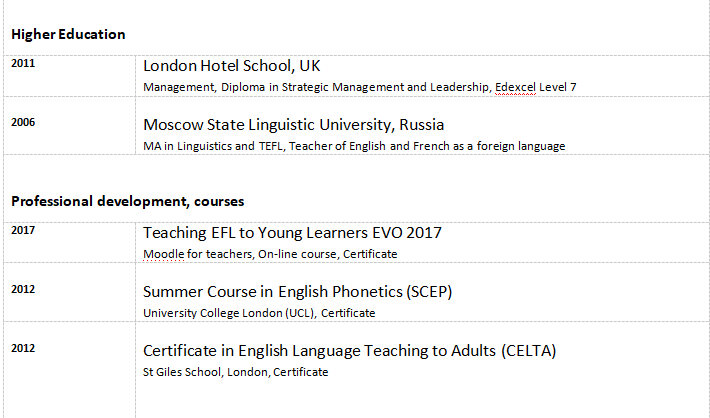Place cursor in London Hotel School, UK
This screenshot has height=418, width=710.
(x=231, y=66)
